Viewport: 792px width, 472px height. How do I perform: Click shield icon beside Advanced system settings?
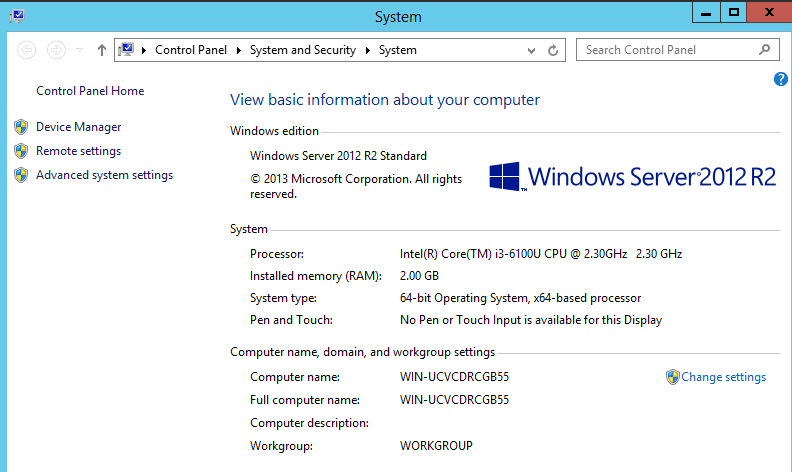[x=21, y=175]
